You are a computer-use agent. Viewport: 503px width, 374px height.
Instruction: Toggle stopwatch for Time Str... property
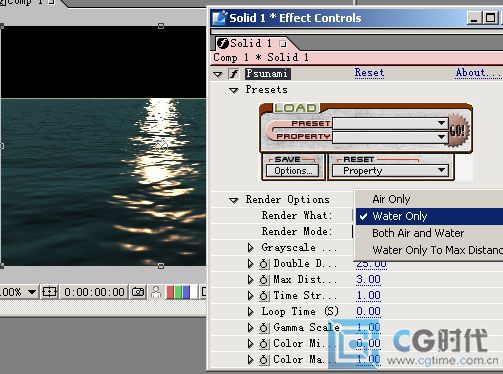264,296
